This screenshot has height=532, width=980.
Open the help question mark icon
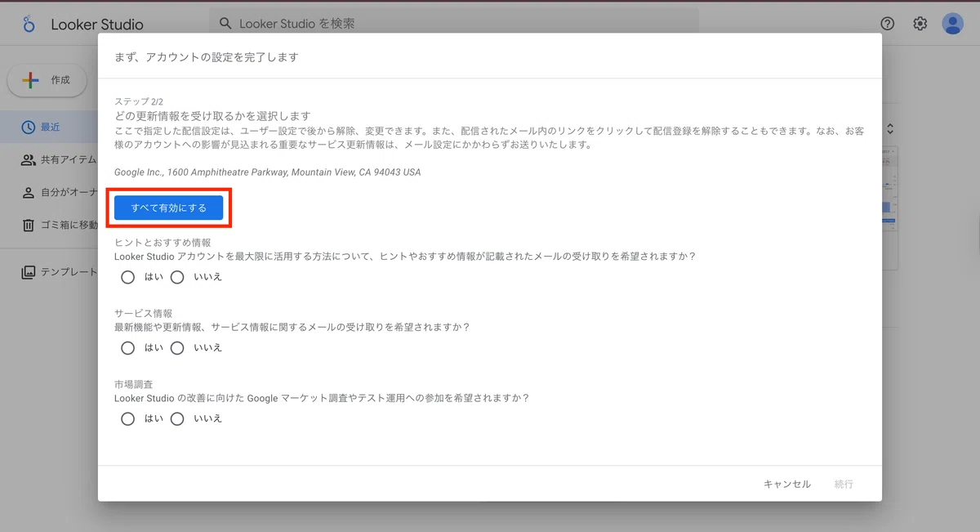(x=888, y=24)
